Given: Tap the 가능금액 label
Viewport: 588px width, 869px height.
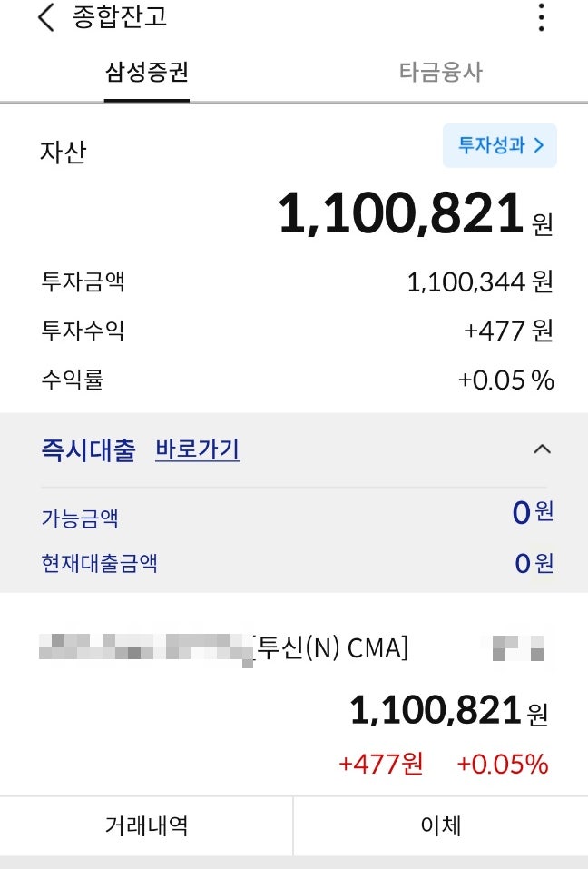Looking at the screenshot, I should click(80, 518).
